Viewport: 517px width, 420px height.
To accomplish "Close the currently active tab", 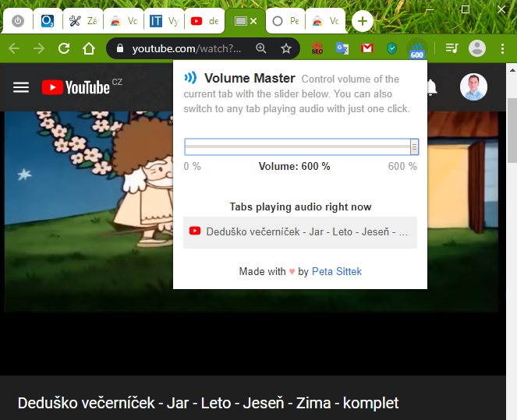I will click(x=253, y=21).
